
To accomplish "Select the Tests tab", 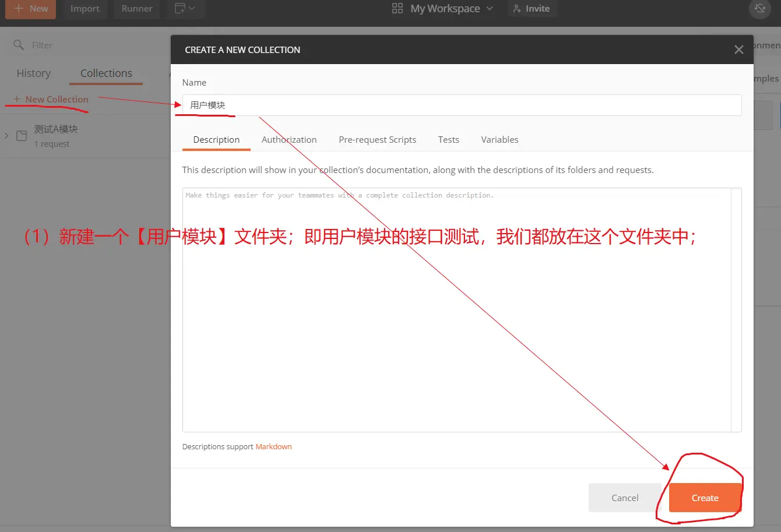I will coord(448,140).
